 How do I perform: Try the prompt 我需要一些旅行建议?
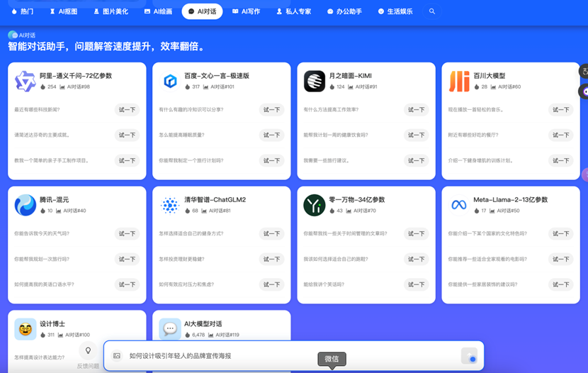coord(417,160)
